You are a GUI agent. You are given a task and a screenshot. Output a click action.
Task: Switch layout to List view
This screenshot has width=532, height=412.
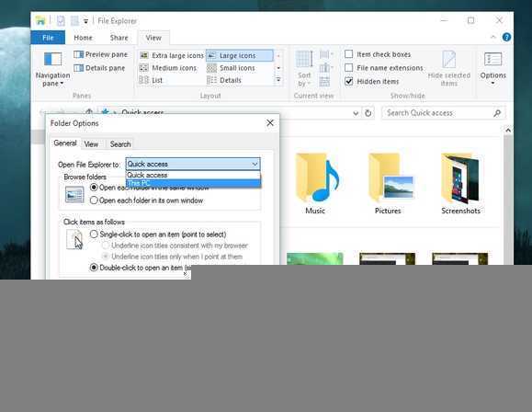pos(151,80)
